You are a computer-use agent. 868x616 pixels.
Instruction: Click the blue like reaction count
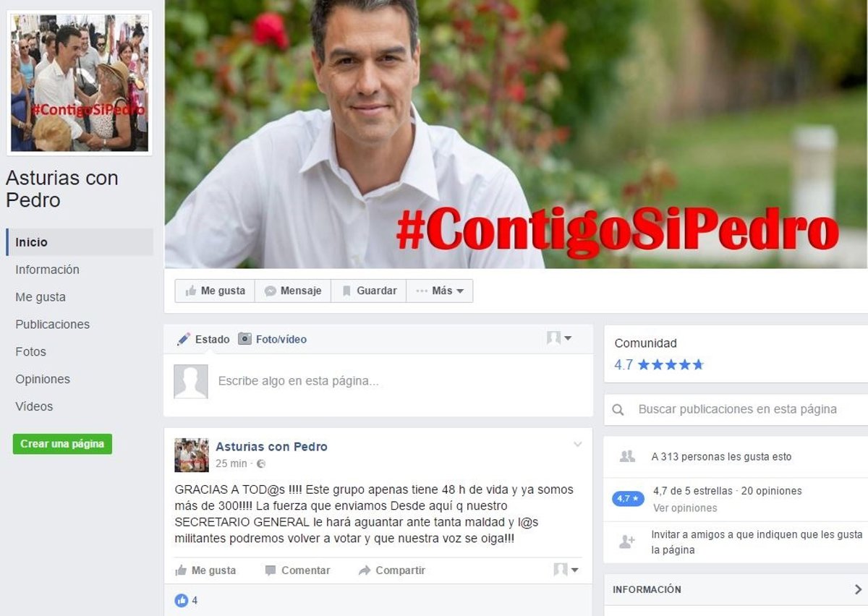[186, 600]
